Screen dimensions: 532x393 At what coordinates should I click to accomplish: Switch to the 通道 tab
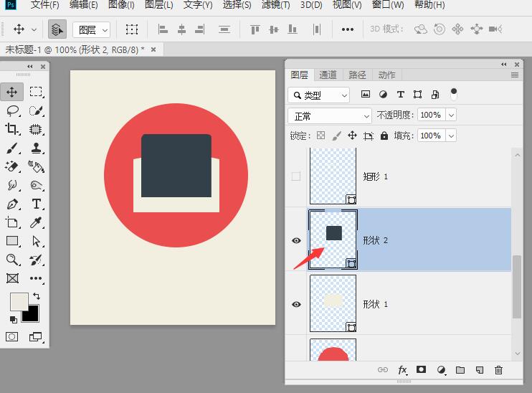328,75
